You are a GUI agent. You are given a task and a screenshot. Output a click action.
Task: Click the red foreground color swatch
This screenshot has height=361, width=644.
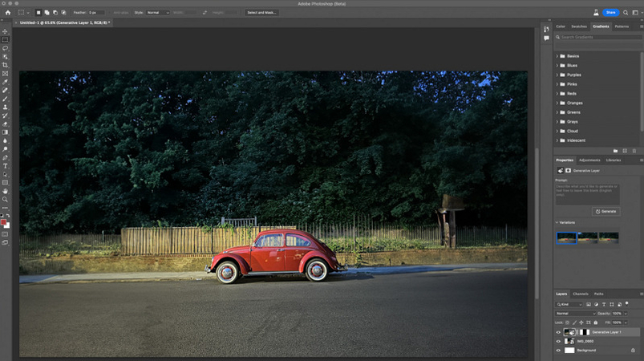(x=4, y=222)
